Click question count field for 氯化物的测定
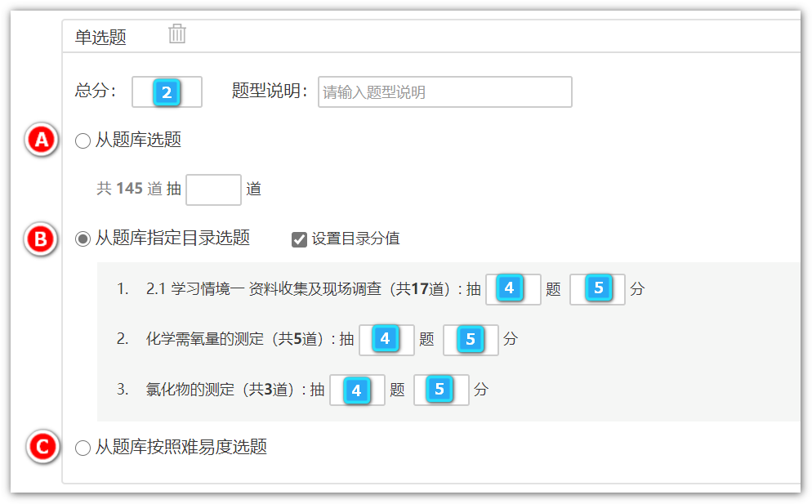The height and width of the screenshot is (504, 812). [x=357, y=390]
